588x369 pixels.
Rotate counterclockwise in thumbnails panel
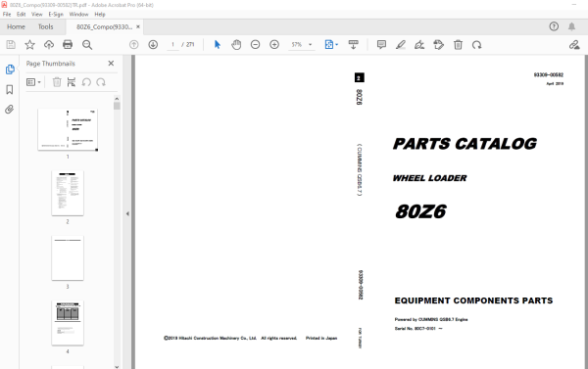coord(86,82)
